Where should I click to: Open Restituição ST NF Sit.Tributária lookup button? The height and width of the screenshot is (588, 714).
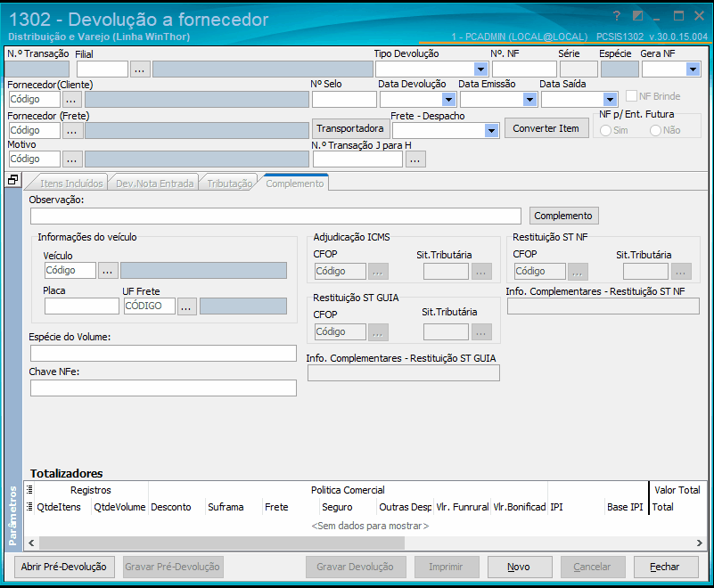tap(681, 271)
